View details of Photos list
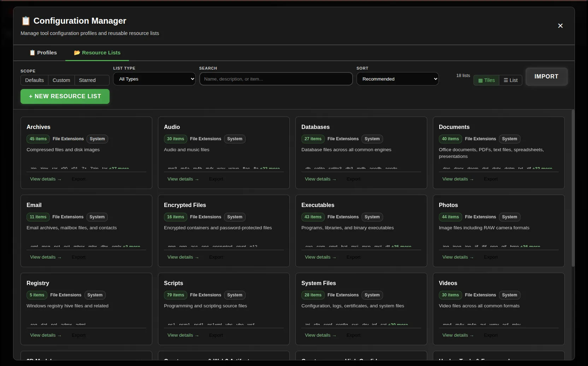 (458, 257)
